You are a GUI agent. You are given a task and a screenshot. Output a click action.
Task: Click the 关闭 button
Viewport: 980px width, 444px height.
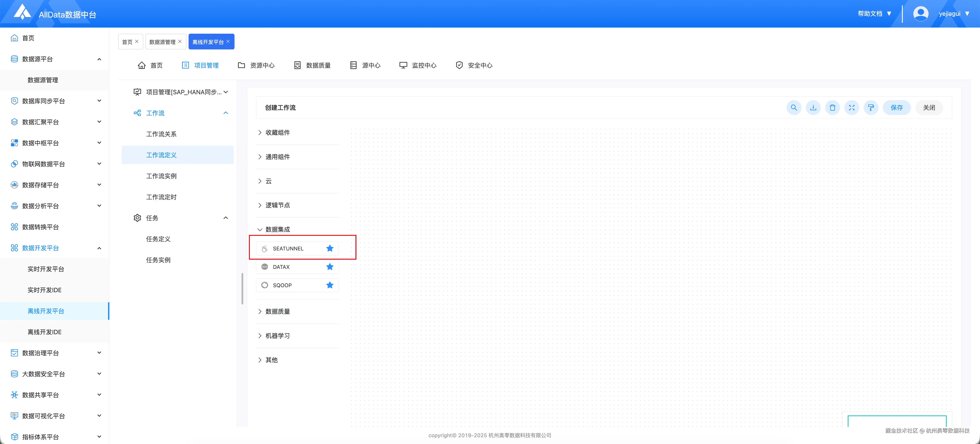tap(929, 108)
